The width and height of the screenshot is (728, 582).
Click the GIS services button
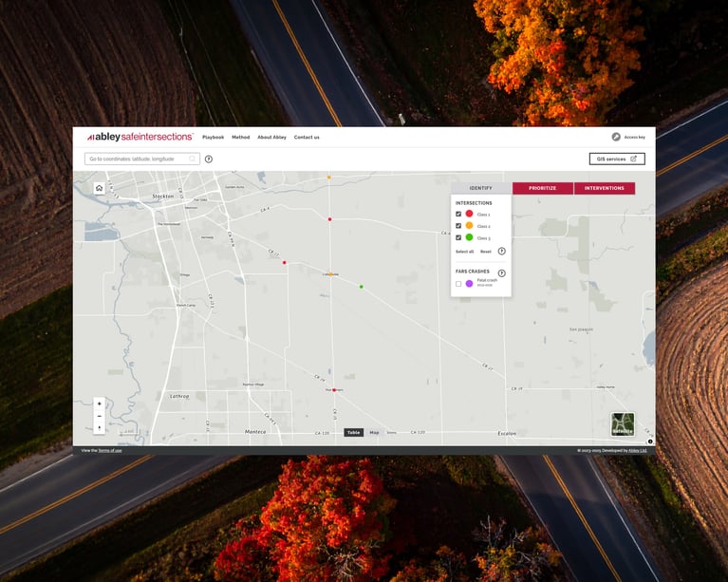[617, 160]
